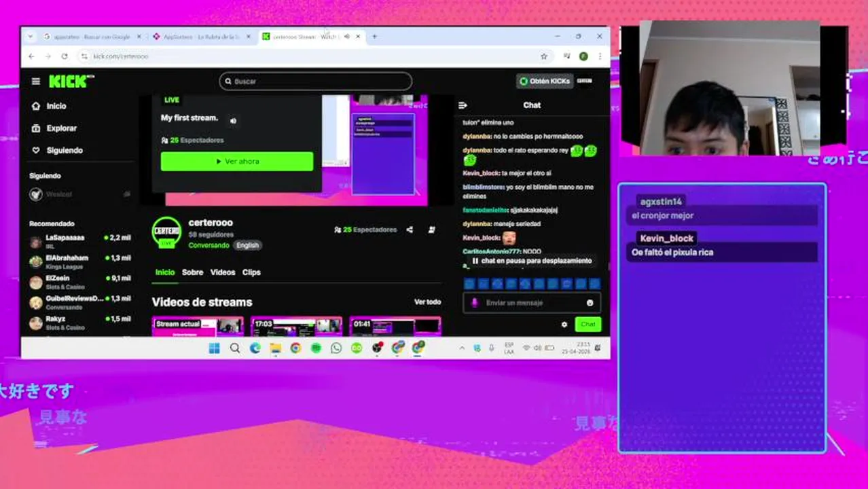Open the ElAbrahaham recommended channel
This screenshot has width=868, height=489.
pyautogui.click(x=80, y=262)
